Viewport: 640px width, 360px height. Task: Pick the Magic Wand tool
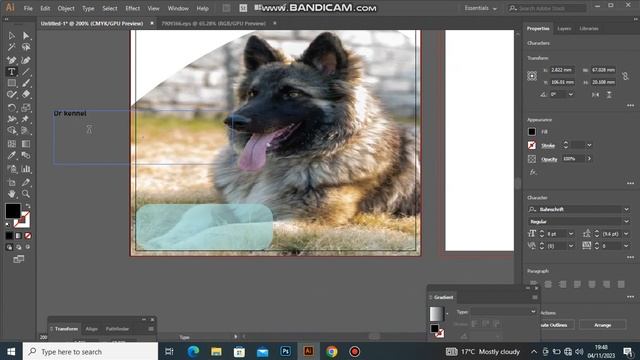point(11,48)
